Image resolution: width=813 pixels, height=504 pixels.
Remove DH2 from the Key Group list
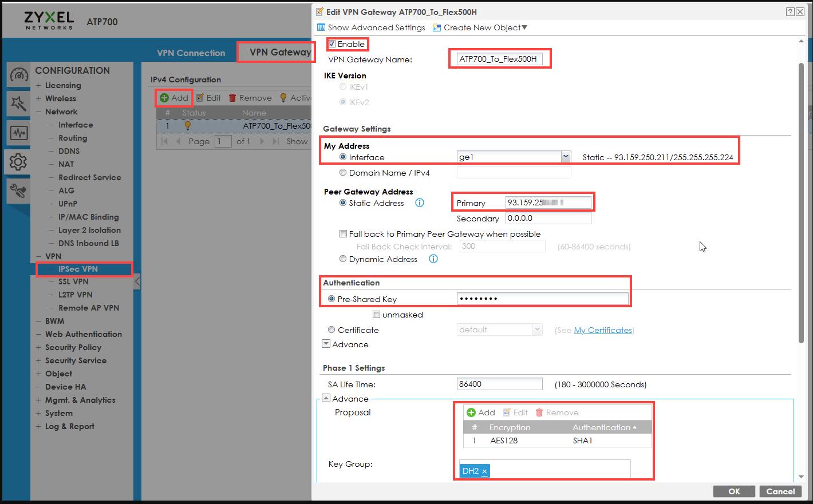coord(484,471)
